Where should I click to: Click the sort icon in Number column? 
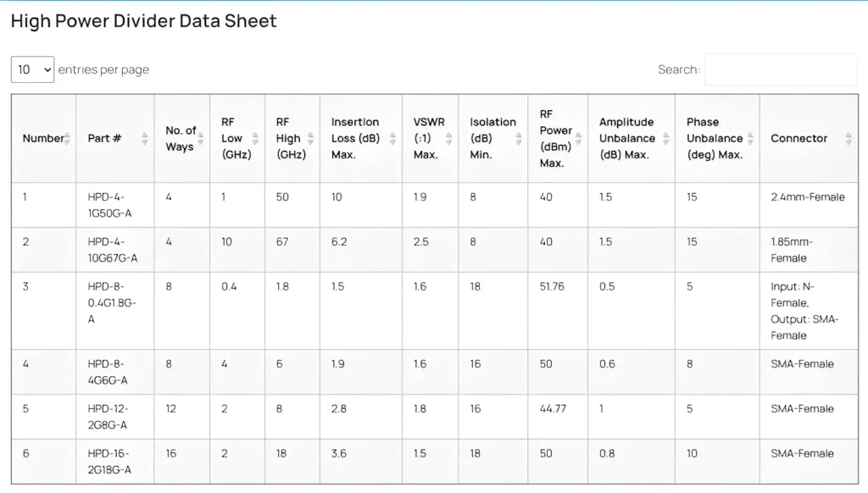tap(68, 138)
